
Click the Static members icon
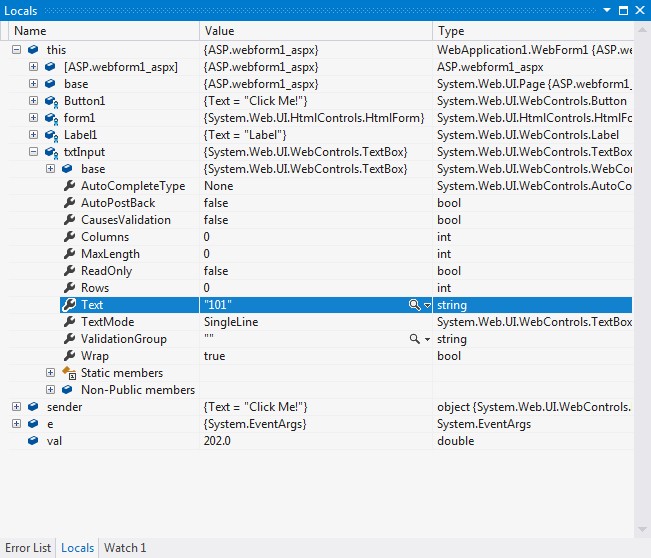coord(69,373)
